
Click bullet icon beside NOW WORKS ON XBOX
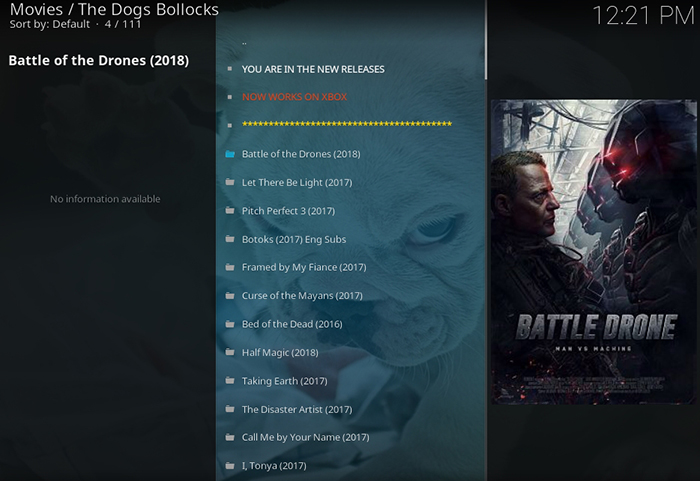[230, 97]
